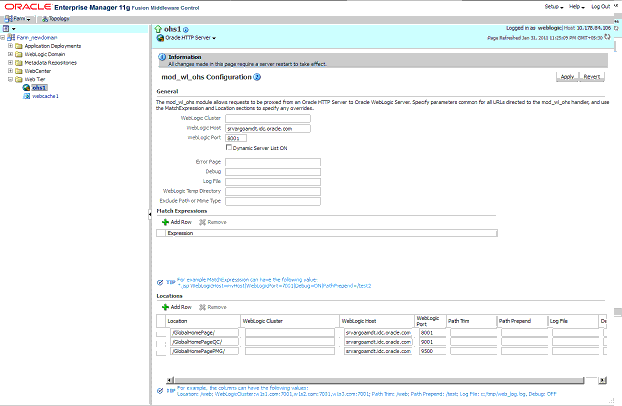Click the WebLogic Domain folder icon
Viewport: 622px width, 406px height.
click(x=18, y=54)
